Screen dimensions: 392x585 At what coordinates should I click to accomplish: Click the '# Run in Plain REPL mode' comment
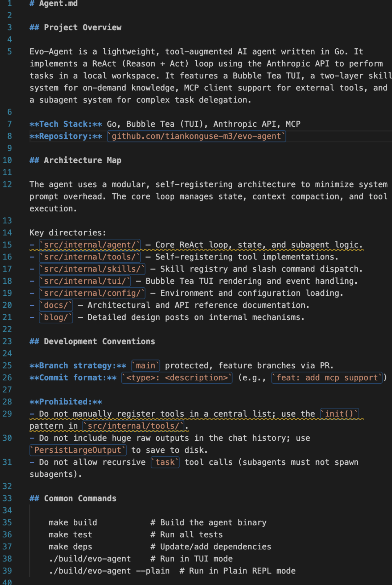[x=237, y=571]
